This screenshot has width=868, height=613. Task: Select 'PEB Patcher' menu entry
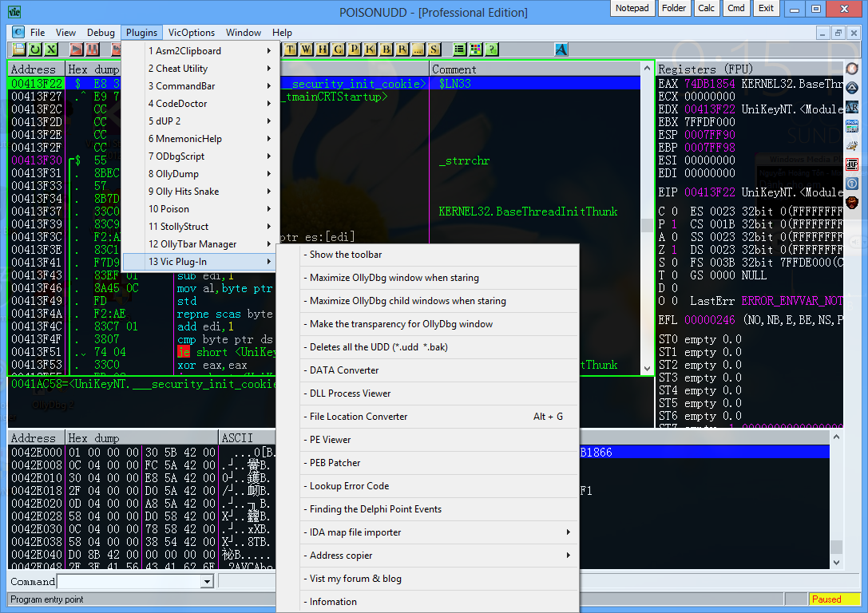438,463
